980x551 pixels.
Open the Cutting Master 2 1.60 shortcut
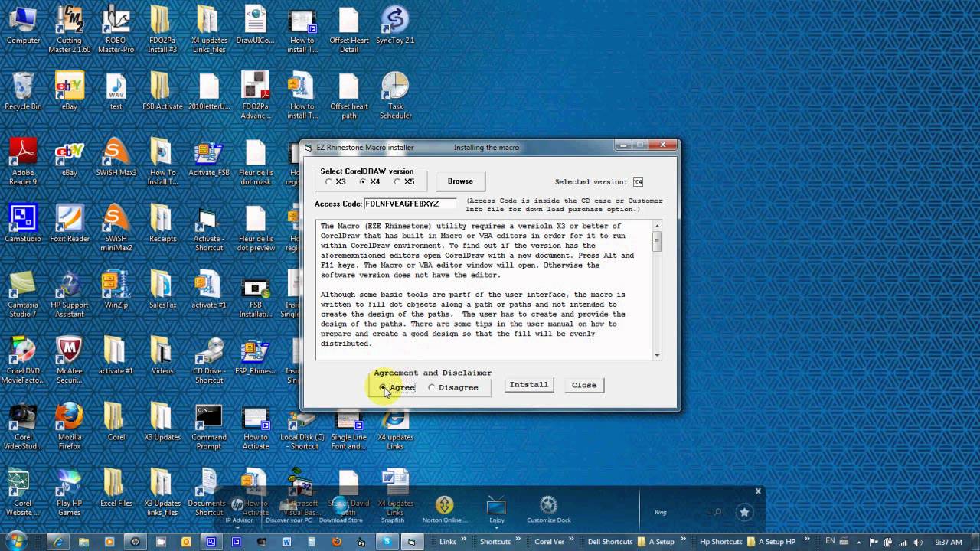(x=70, y=31)
